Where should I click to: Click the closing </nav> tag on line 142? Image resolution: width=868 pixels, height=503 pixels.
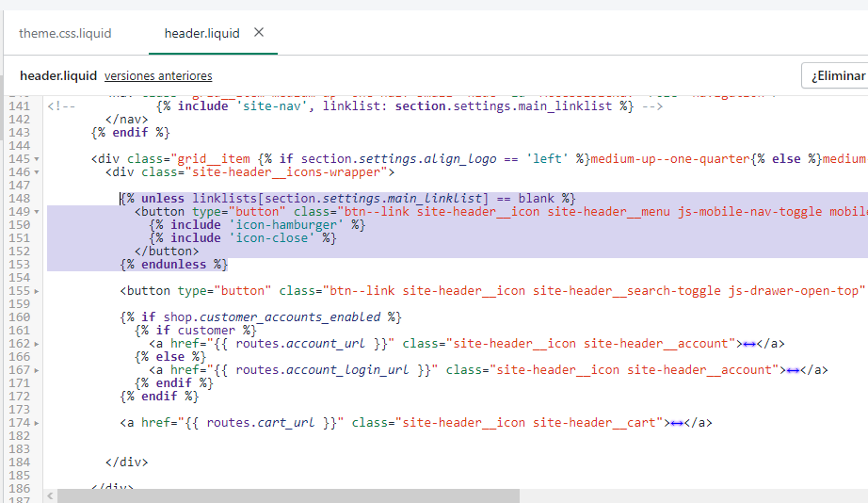[127, 119]
